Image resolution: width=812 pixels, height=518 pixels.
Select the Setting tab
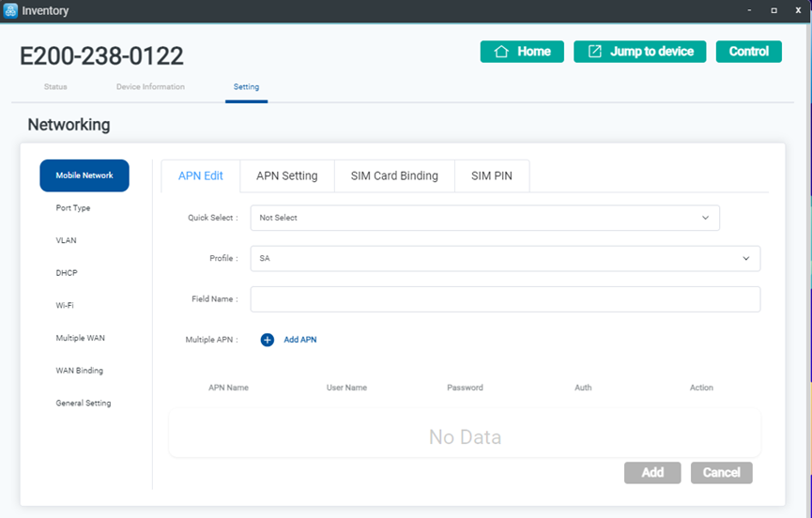(247, 87)
